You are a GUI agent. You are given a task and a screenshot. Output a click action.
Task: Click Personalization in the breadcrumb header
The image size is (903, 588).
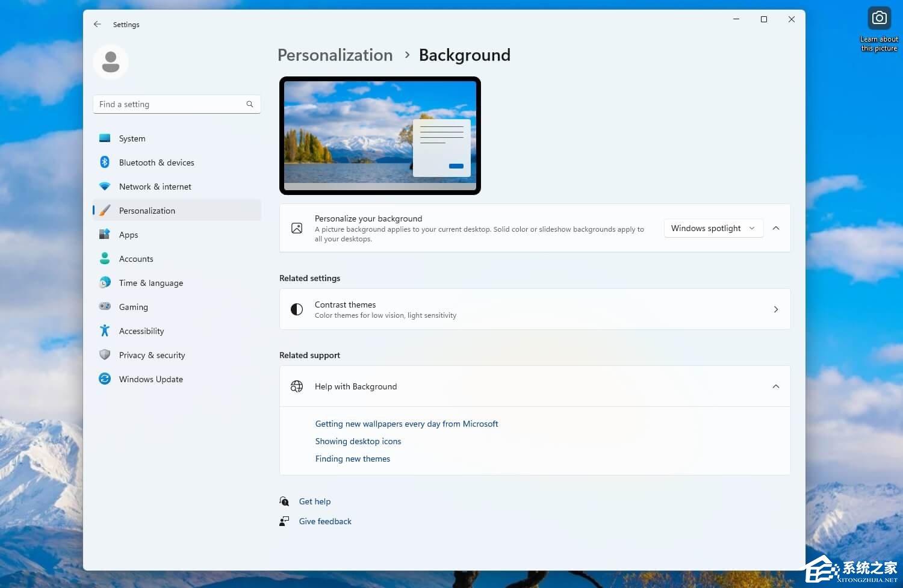coord(335,55)
